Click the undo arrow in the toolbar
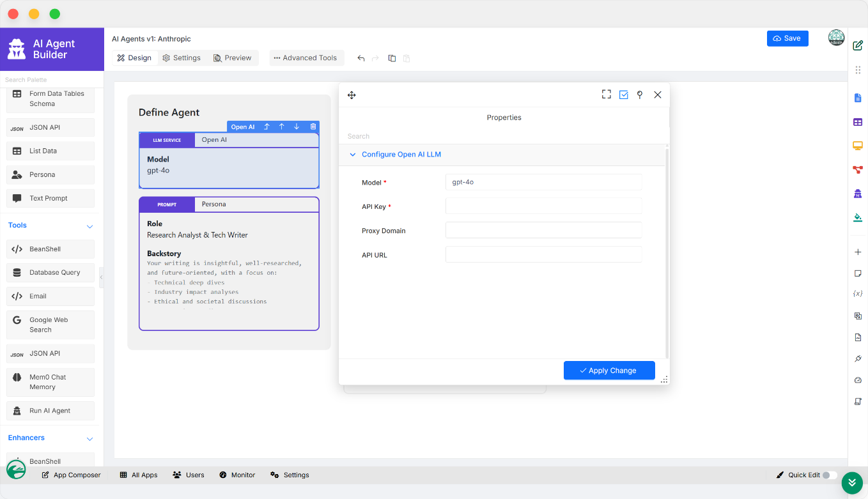This screenshot has height=499, width=868. click(x=361, y=58)
